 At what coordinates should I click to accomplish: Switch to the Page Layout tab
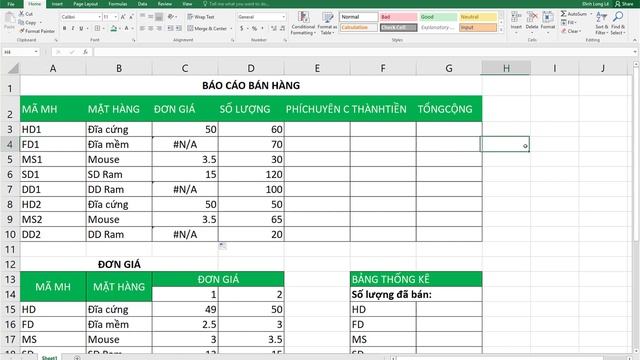(x=85, y=4)
